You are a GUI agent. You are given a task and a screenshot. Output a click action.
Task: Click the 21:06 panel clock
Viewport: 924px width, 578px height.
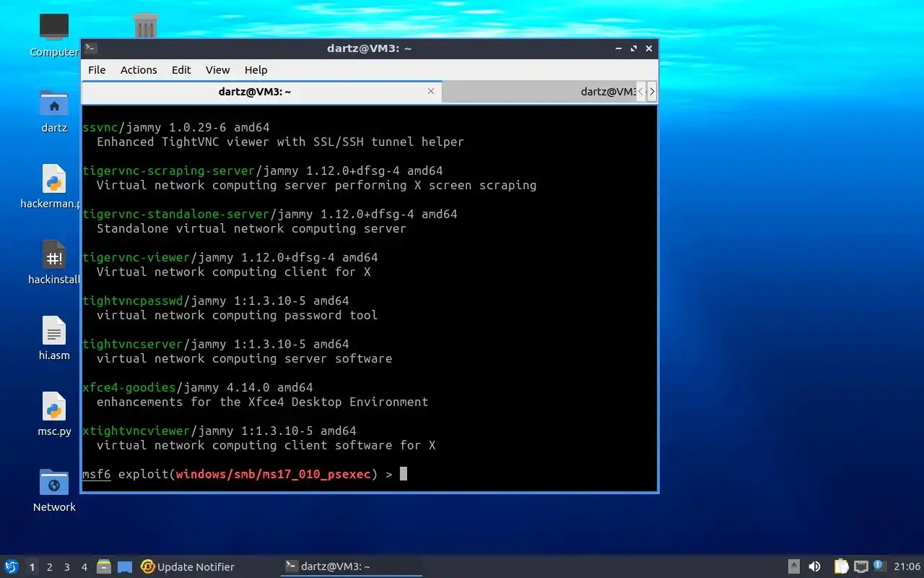click(x=907, y=566)
